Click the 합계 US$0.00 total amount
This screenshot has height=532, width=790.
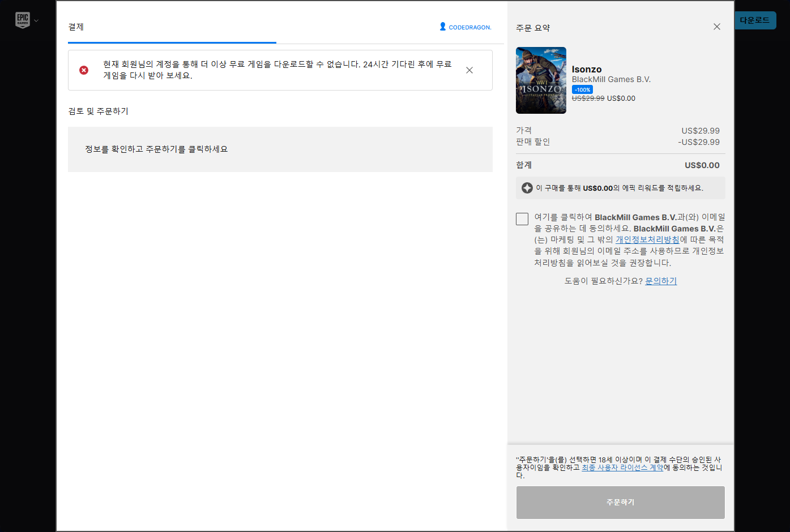(x=702, y=165)
